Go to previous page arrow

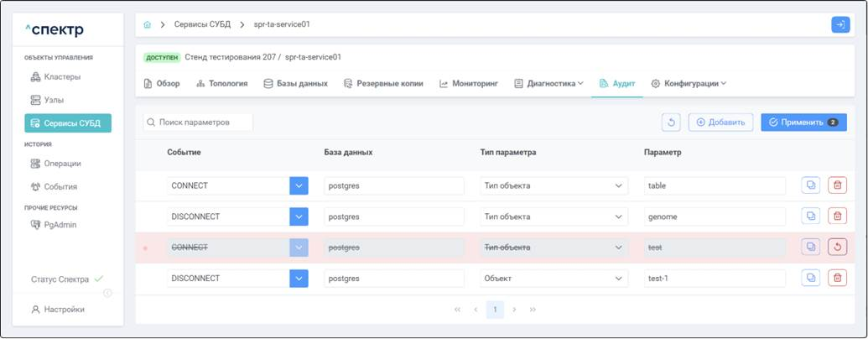coord(476,310)
